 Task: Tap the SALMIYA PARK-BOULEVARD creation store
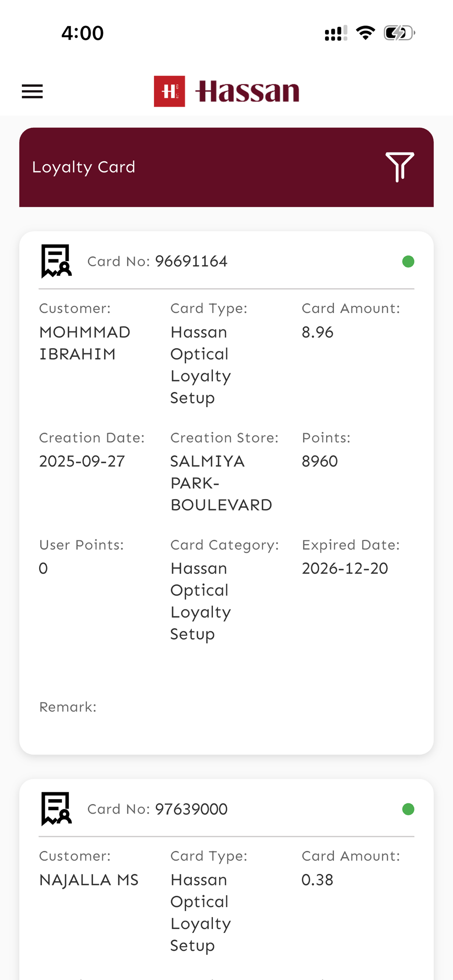coord(221,483)
